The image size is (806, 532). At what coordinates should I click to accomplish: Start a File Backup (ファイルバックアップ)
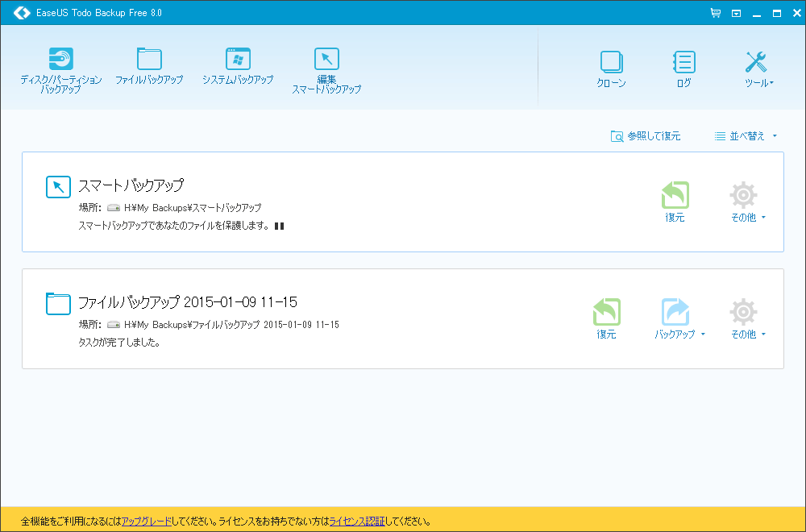pos(149,66)
